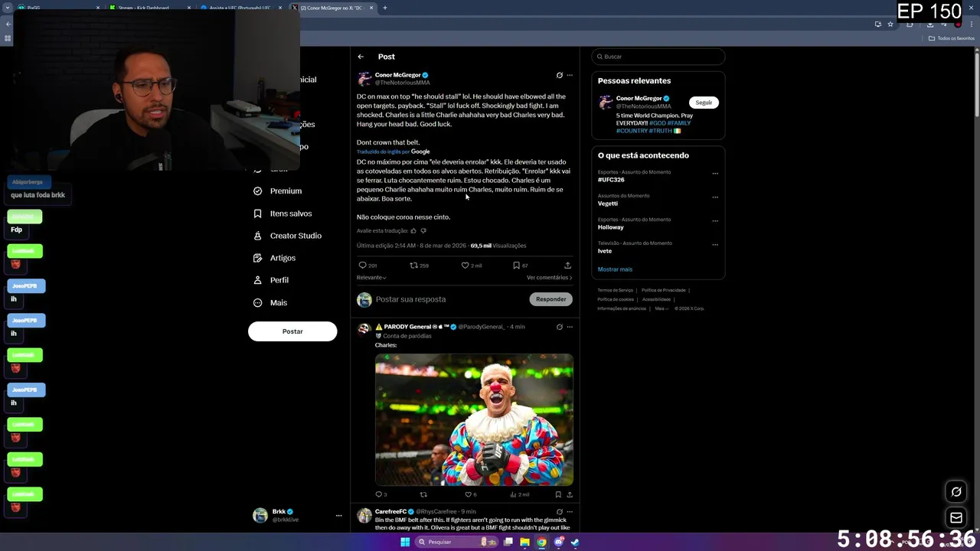Go back using the Post back arrow
Viewport: 980px width, 551px height.
[361, 57]
